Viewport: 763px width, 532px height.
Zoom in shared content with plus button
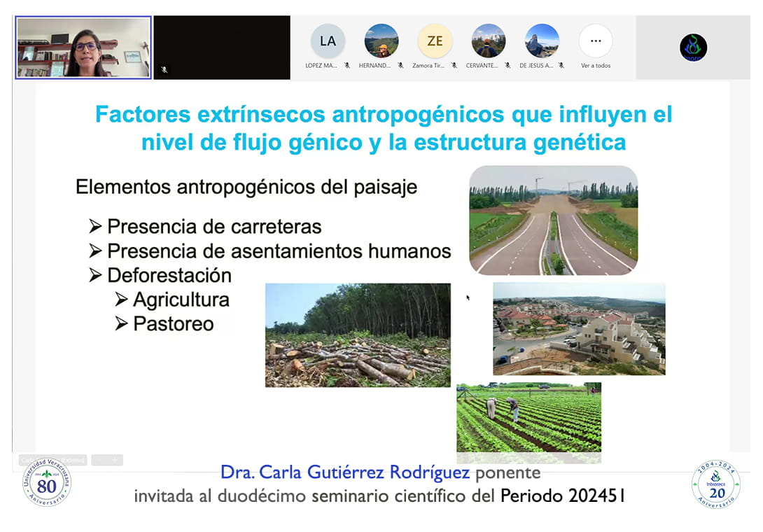115,460
